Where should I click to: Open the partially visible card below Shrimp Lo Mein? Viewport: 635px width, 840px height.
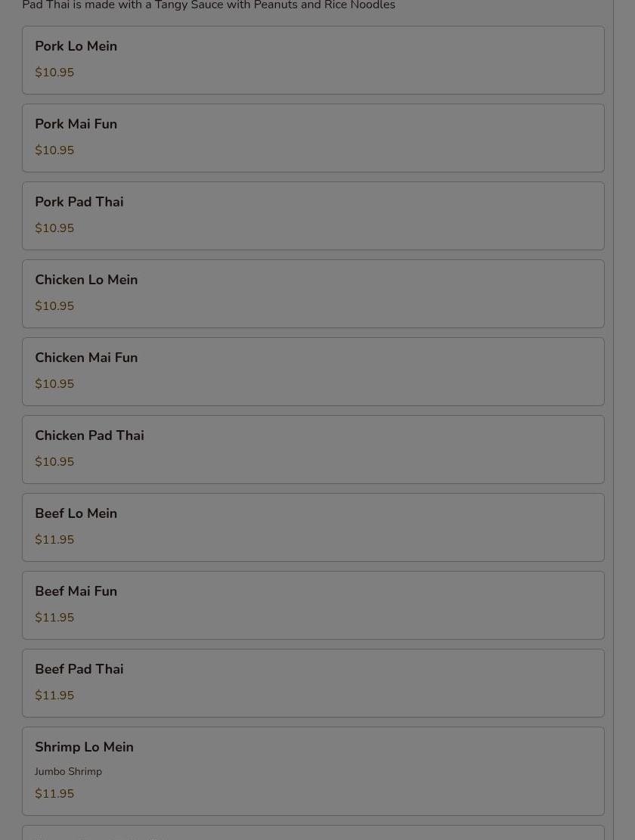pyautogui.click(x=313, y=832)
